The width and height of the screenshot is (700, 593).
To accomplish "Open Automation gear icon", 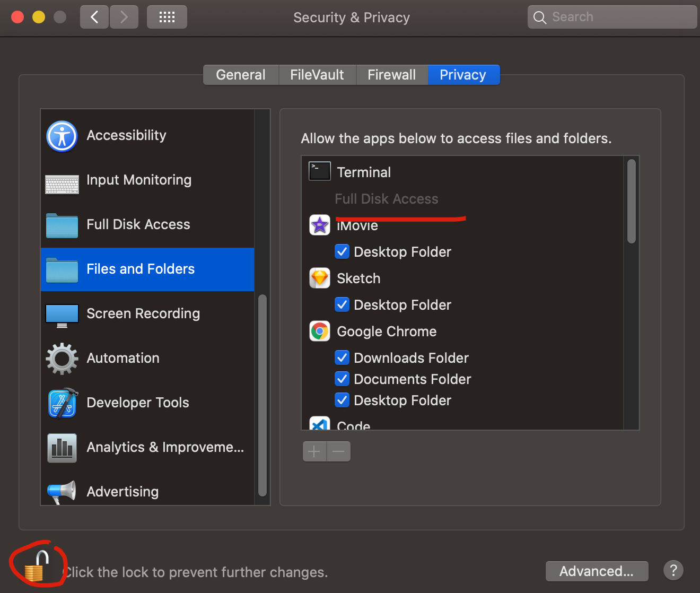I will coord(62,359).
